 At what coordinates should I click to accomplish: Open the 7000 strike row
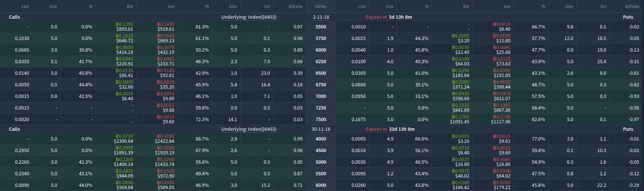click(x=320, y=96)
